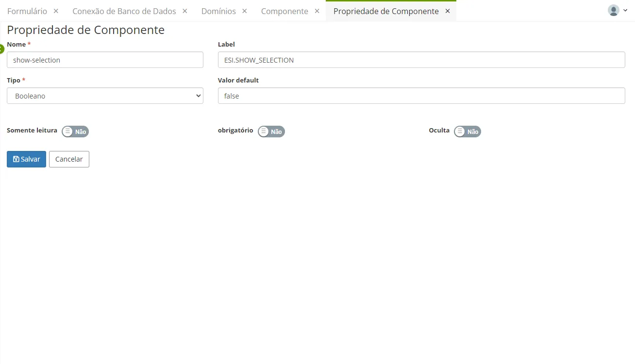This screenshot has height=364, width=635.
Task: Close the Formulário tab
Action: (x=56, y=11)
